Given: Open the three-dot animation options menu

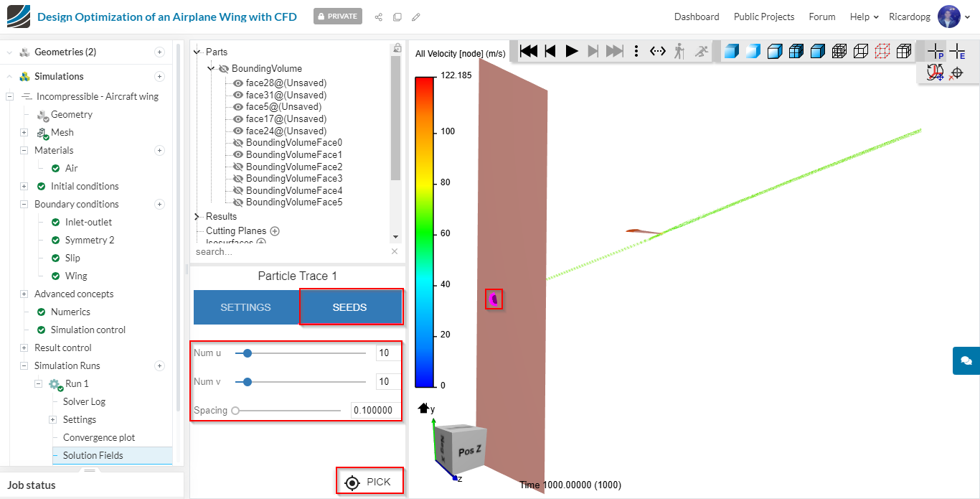Looking at the screenshot, I should coord(636,51).
